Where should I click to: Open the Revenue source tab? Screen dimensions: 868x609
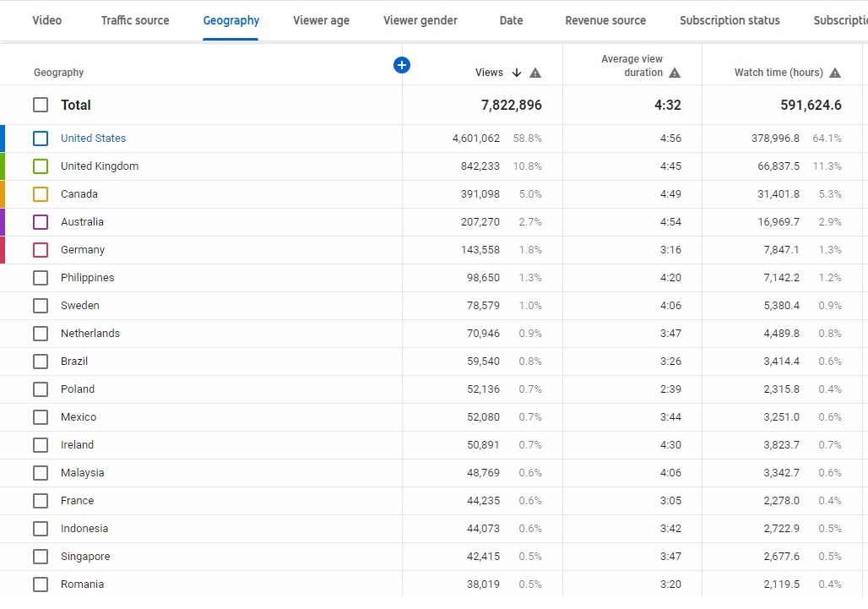coord(605,20)
